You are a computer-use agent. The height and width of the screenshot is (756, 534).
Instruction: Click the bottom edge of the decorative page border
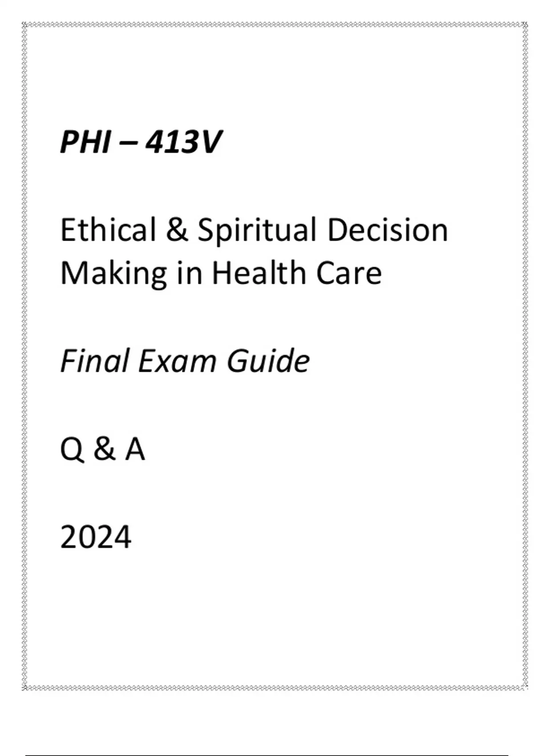pyautogui.click(x=275, y=688)
